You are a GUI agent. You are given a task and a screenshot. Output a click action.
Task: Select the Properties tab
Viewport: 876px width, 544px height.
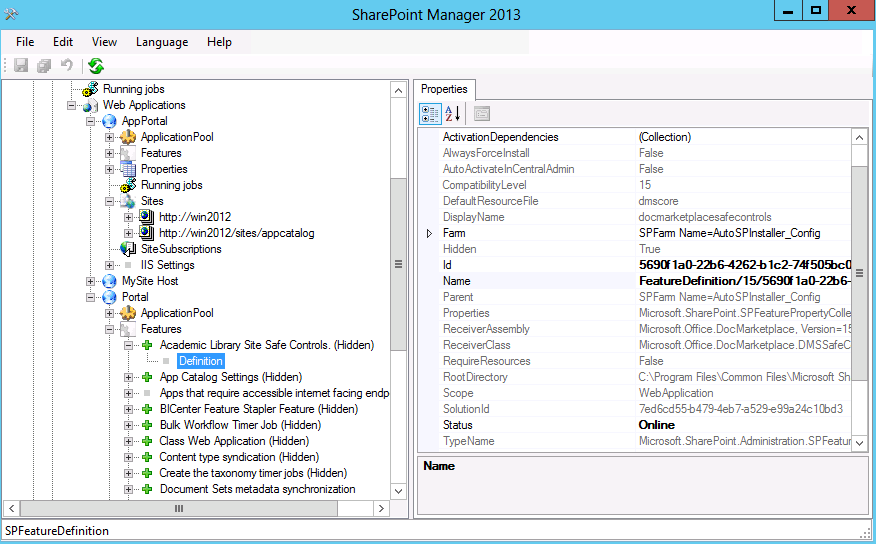click(444, 89)
